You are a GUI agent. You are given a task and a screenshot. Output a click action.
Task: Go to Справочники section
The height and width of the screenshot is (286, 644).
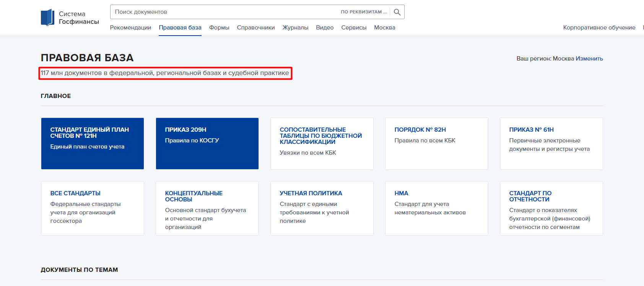point(256,28)
